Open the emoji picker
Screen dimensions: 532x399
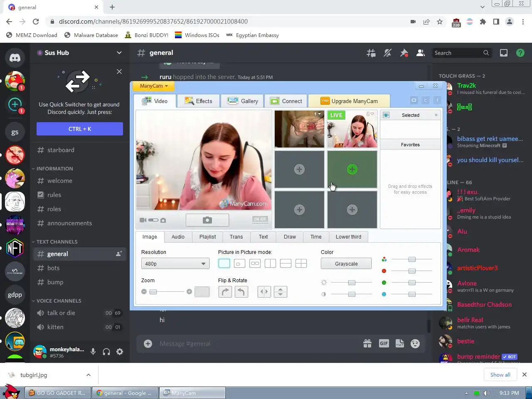[x=415, y=344]
